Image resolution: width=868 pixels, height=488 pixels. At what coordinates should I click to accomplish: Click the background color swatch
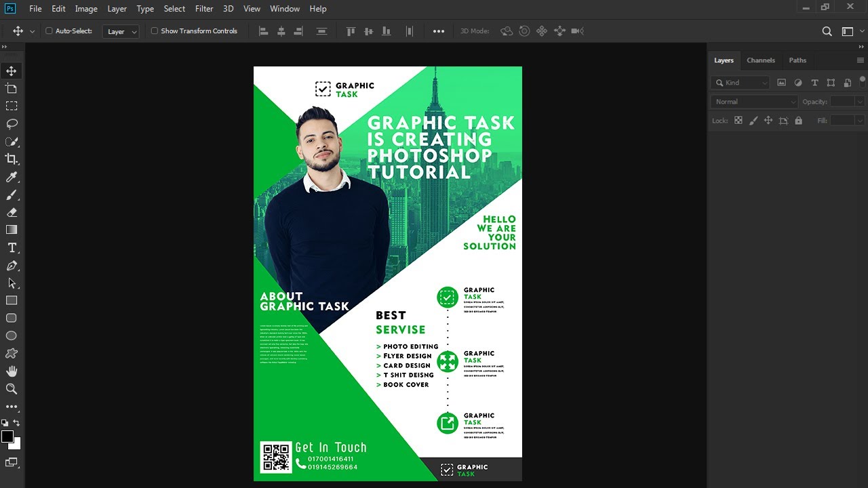pyautogui.click(x=17, y=445)
